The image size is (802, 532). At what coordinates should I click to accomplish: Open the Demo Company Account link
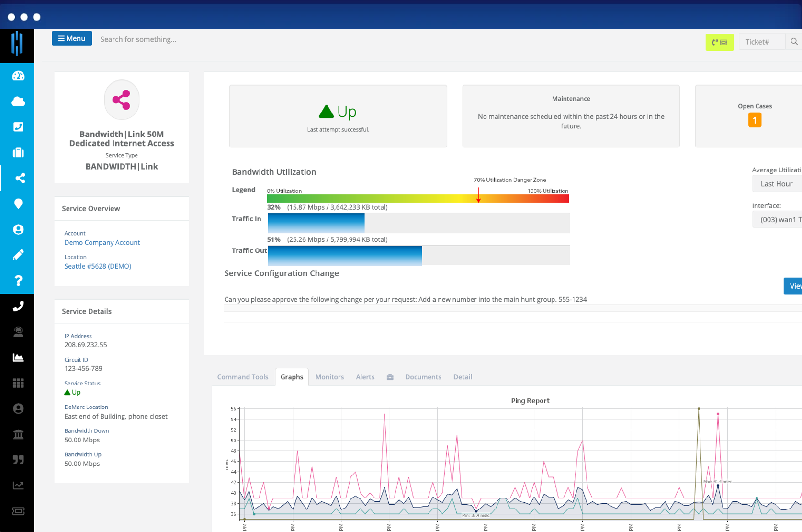click(102, 242)
